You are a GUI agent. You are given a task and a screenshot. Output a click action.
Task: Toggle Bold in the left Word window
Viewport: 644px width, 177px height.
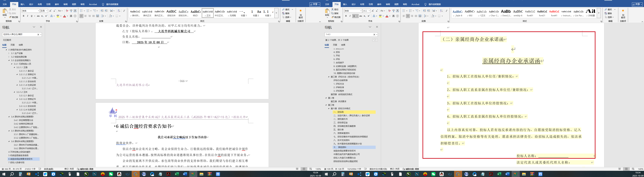(24, 16)
